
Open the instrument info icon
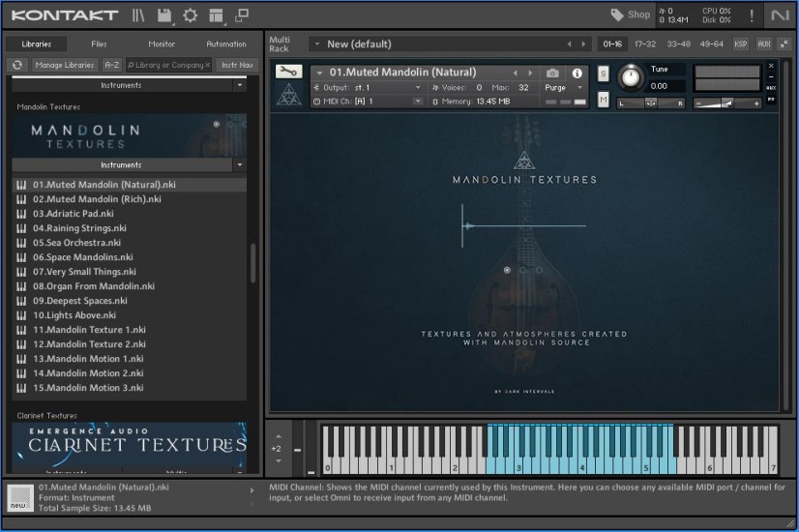click(577, 73)
